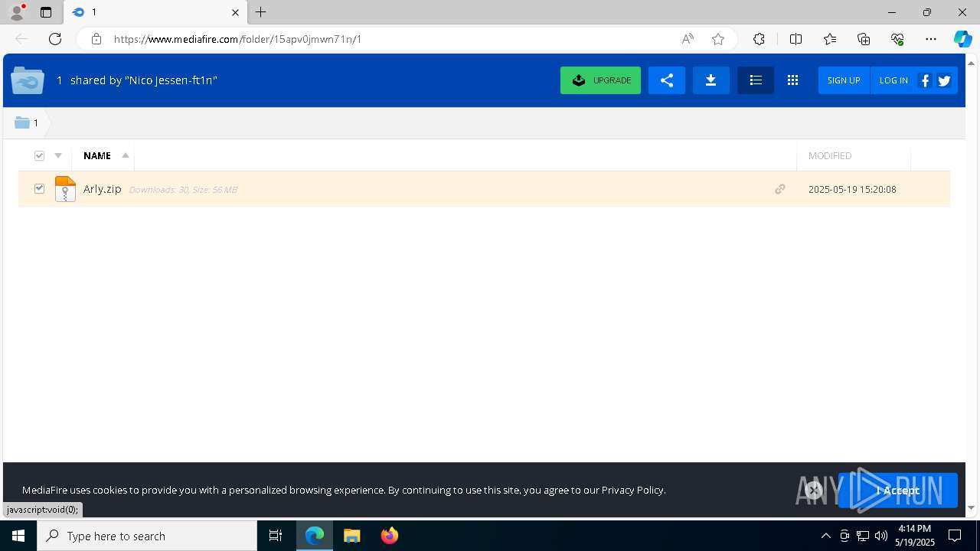This screenshot has width=980, height=551.
Task: Click the download folder icon button
Action: pos(710,80)
